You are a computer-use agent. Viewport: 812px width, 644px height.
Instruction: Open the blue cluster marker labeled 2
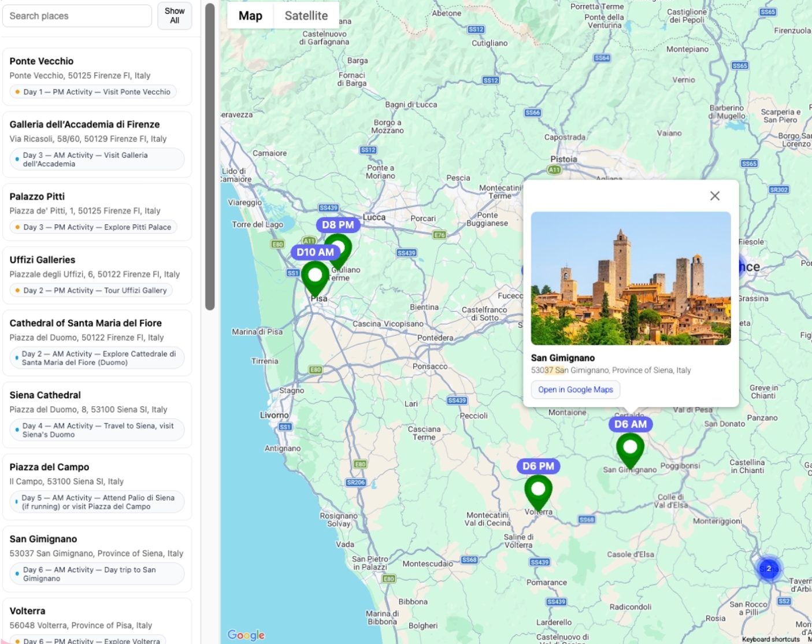coord(769,568)
